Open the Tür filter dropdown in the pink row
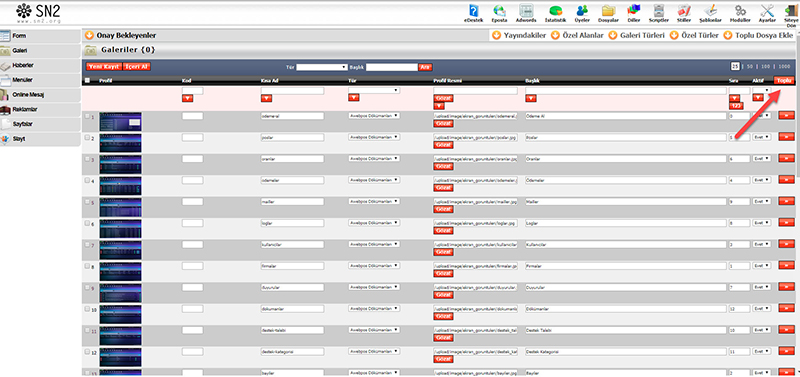The height and width of the screenshot is (377, 800). pos(374,90)
